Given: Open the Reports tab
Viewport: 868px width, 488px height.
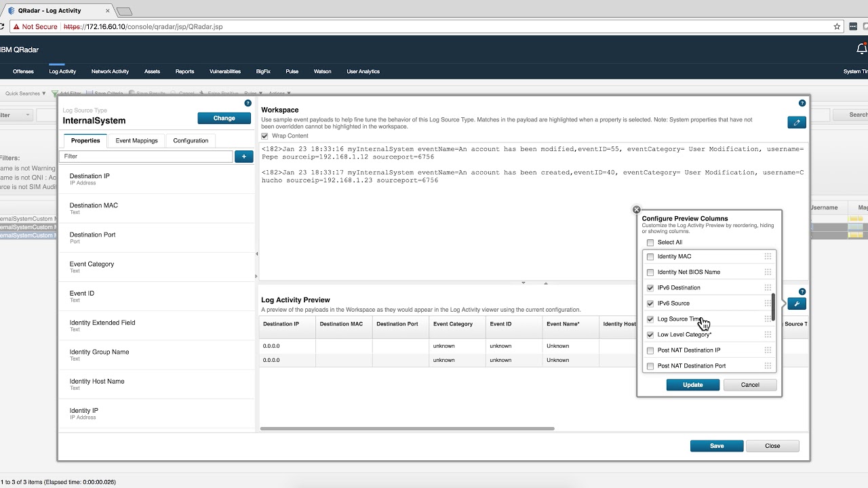Looking at the screenshot, I should [x=184, y=71].
